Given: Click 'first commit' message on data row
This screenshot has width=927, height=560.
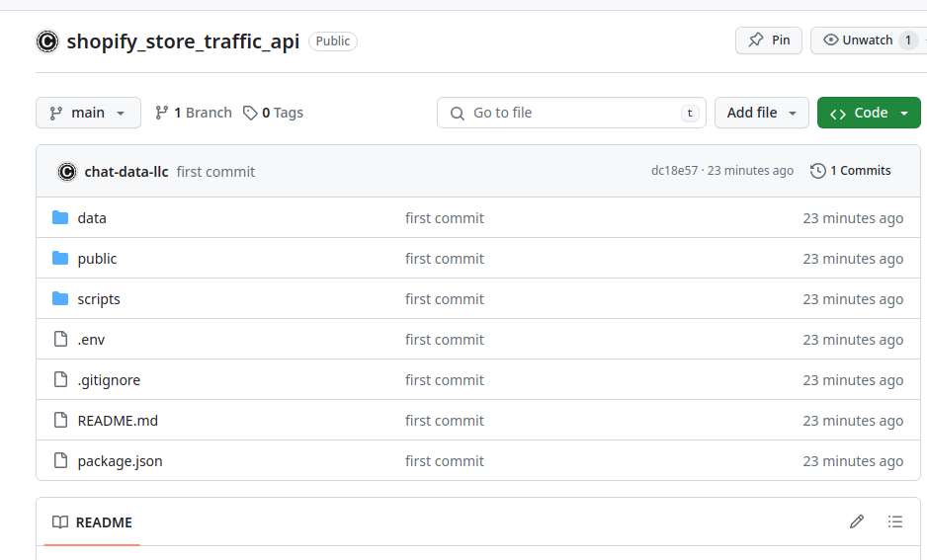Looking at the screenshot, I should pos(445,218).
